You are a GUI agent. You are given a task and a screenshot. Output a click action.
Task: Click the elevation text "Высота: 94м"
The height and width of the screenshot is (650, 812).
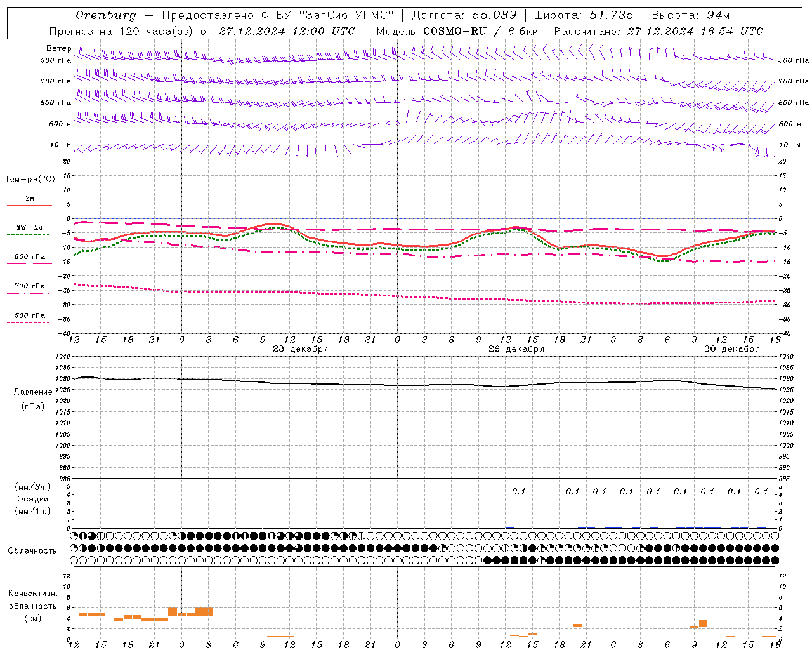691,15
